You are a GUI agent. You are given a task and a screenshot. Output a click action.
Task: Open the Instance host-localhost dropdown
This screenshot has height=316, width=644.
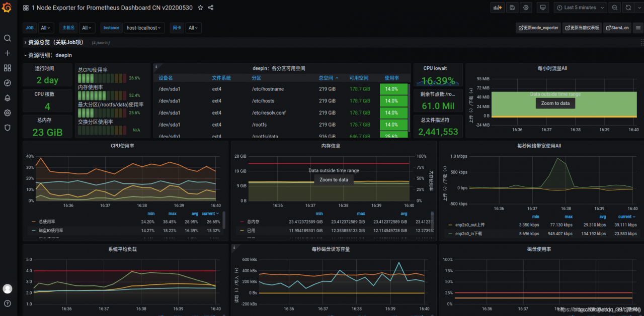click(144, 28)
